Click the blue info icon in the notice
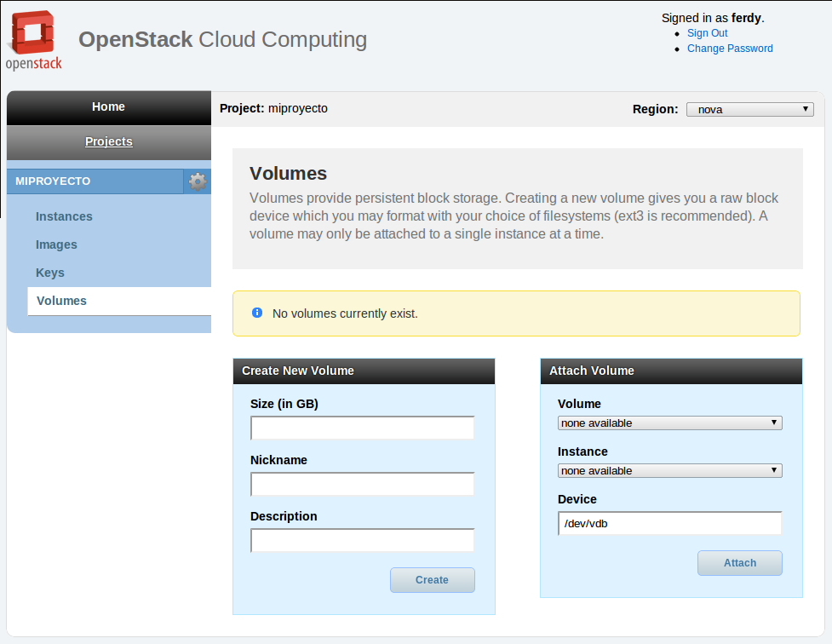Image resolution: width=832 pixels, height=644 pixels. pyautogui.click(x=257, y=313)
